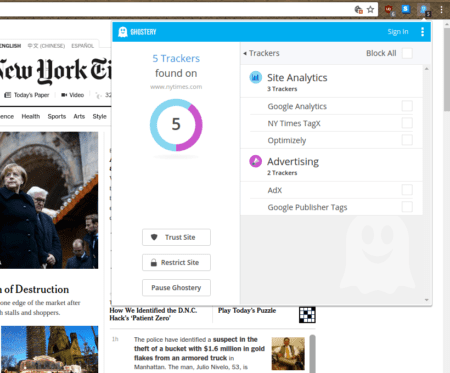
Task: Bookmark page with the star icon
Action: click(x=371, y=10)
